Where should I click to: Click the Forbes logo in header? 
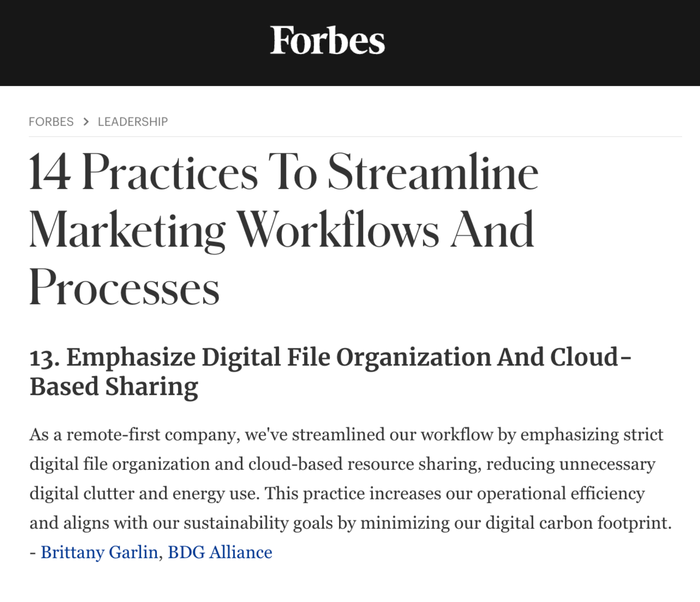327,40
